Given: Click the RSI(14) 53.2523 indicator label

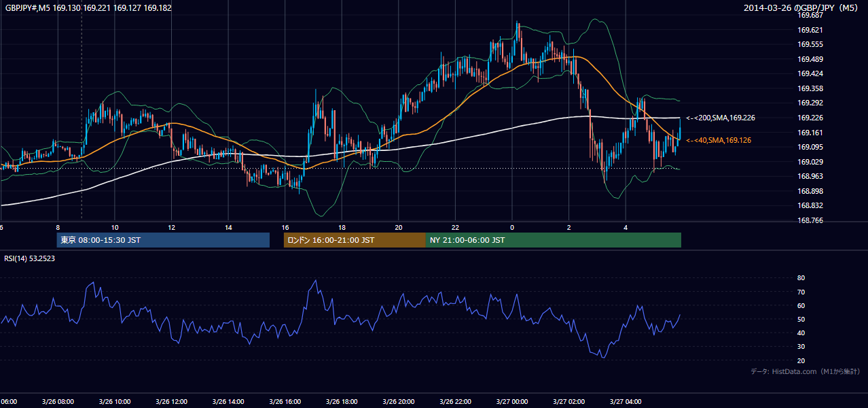Looking at the screenshot, I should [x=29, y=258].
